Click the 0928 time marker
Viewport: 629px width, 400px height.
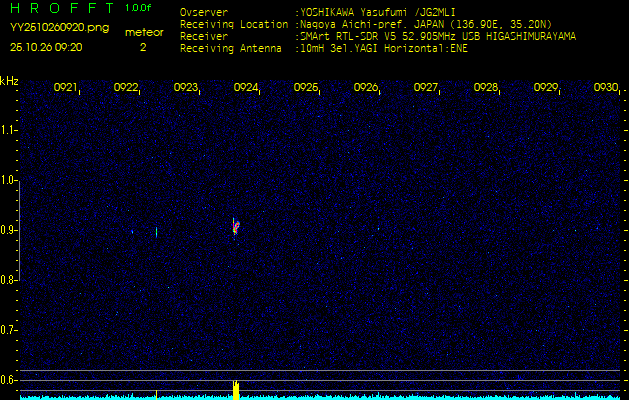[486, 88]
